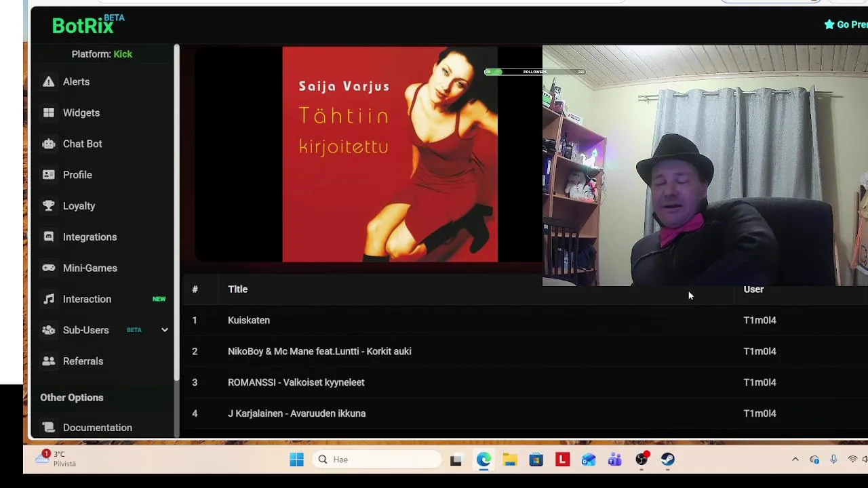Click the Go Premium star icon
868x488 pixels.
(829, 24)
